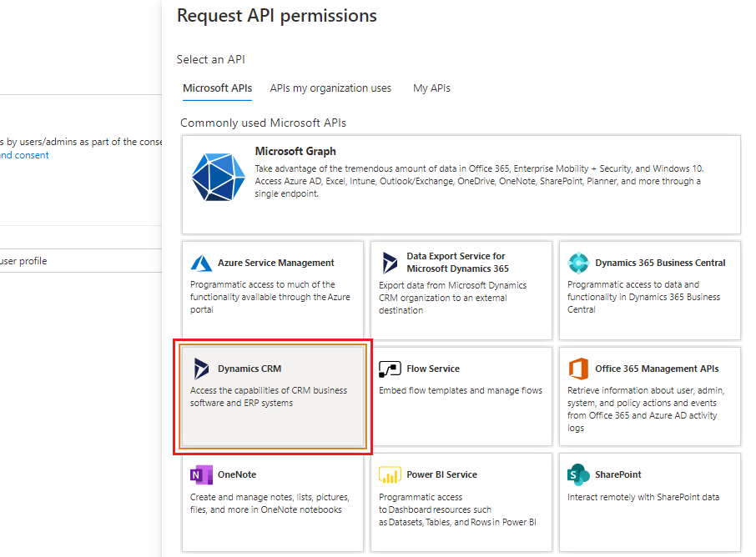Open the APIs my organization uses tab
Screen dimensions: 756x557
click(x=330, y=88)
